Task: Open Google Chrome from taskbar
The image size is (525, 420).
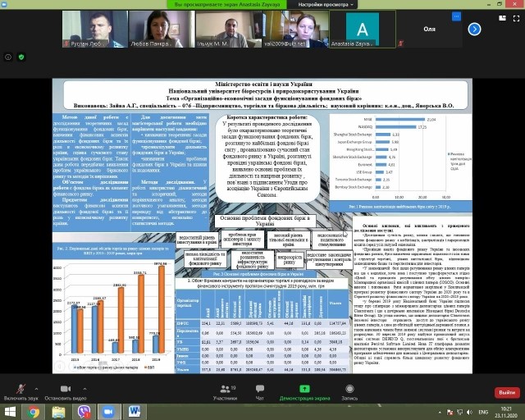Action: [x=33, y=412]
